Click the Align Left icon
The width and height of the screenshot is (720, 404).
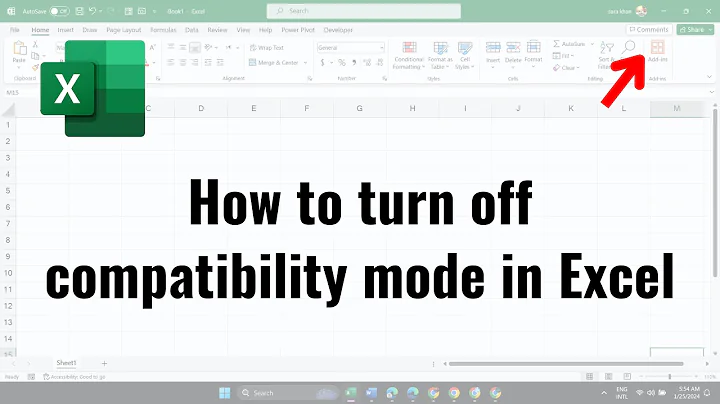pos(171,62)
